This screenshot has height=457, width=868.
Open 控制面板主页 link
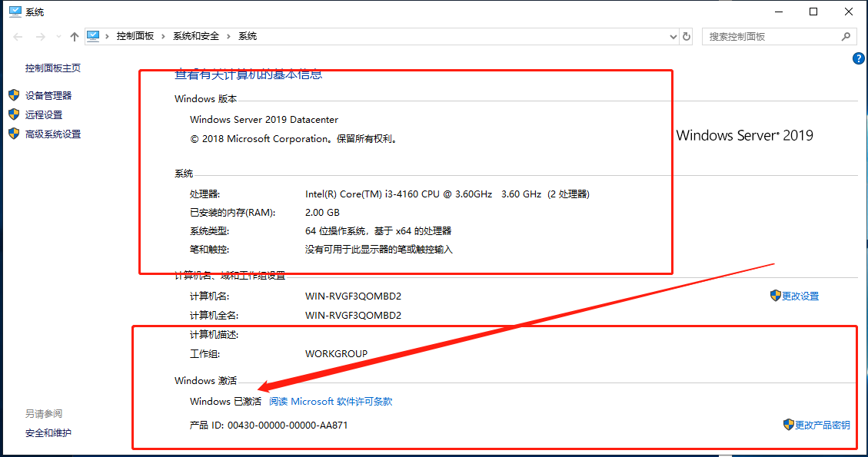click(53, 68)
